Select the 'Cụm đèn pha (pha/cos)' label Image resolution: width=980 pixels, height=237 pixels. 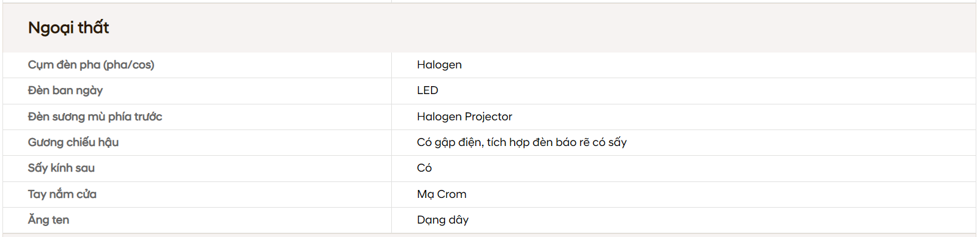click(91, 65)
